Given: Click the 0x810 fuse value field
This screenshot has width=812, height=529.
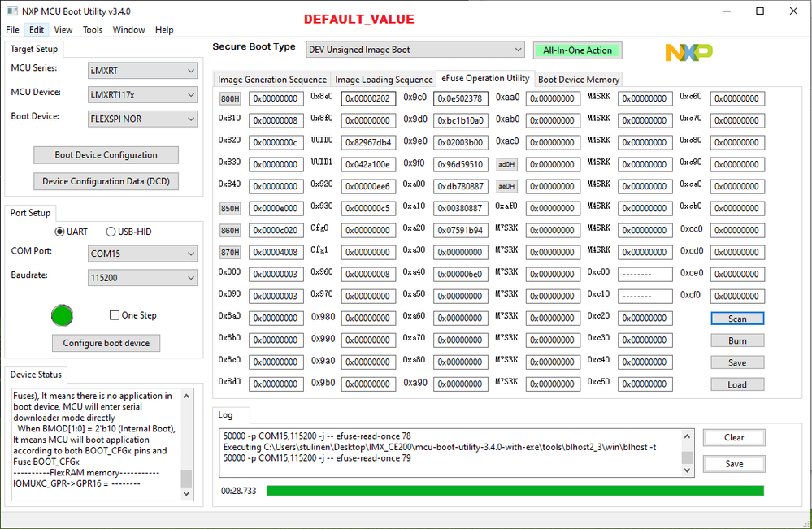Looking at the screenshot, I should point(276,120).
